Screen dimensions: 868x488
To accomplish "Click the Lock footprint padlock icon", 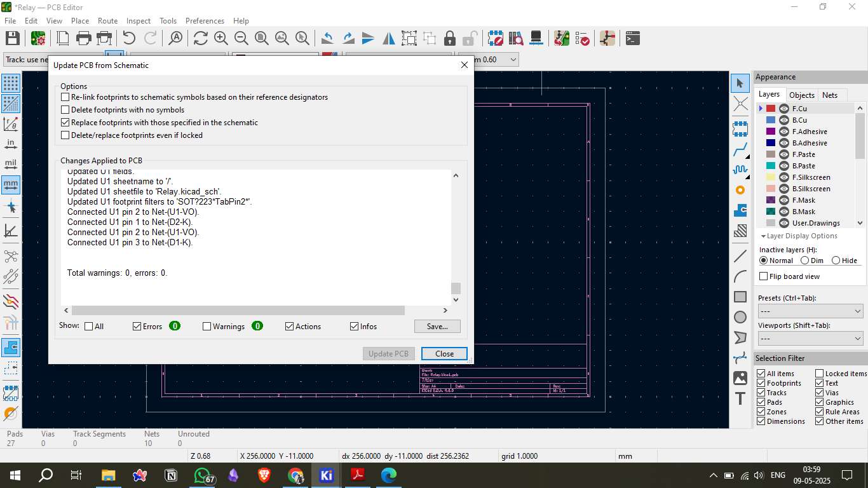I will tap(450, 38).
